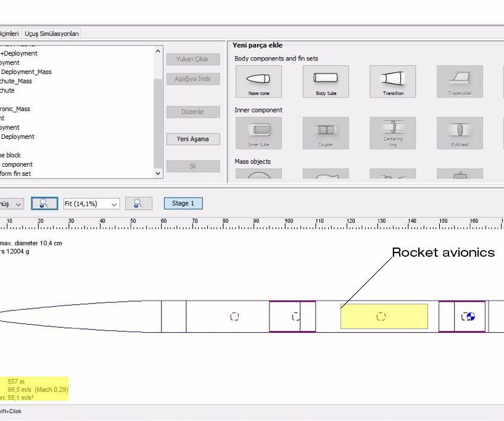Viewport: 504px width, 421px height.
Task: Add a Centering ring
Action: (x=392, y=133)
